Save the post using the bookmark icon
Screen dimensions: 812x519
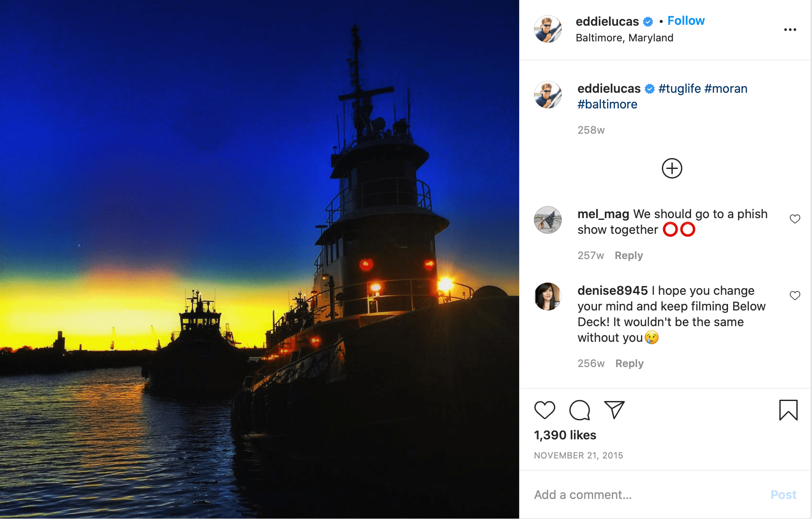tap(789, 410)
